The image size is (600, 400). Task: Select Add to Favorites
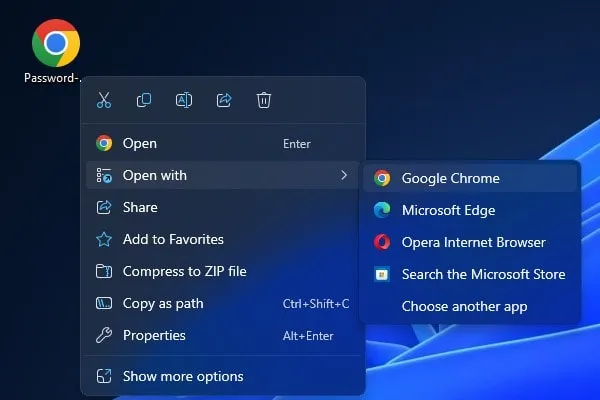click(x=223, y=239)
